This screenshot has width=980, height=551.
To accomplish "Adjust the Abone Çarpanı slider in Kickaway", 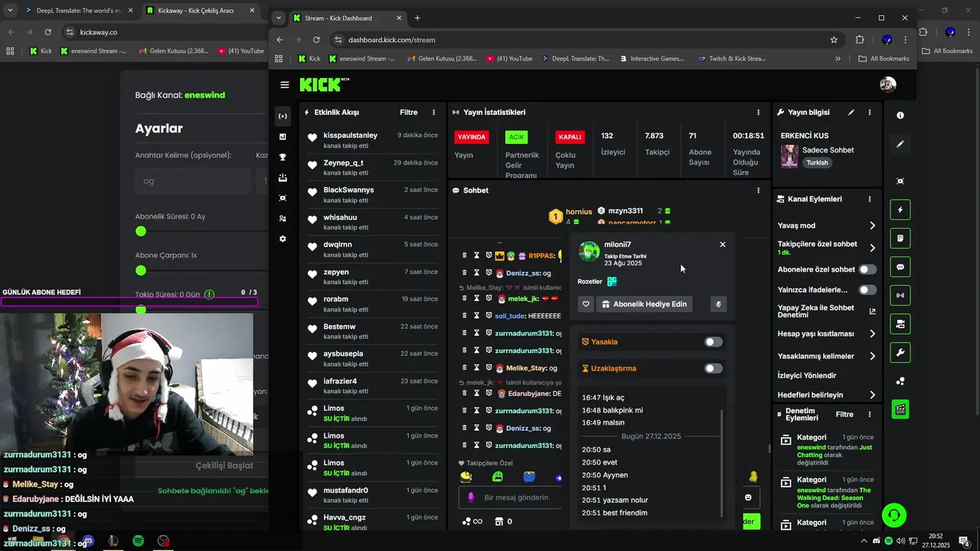I will [x=141, y=270].
